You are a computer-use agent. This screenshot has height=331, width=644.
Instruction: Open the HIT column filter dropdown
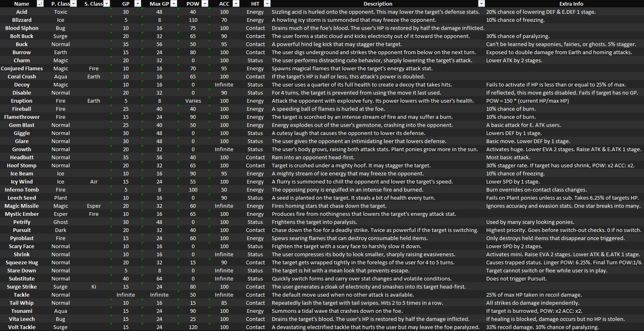click(x=267, y=4)
